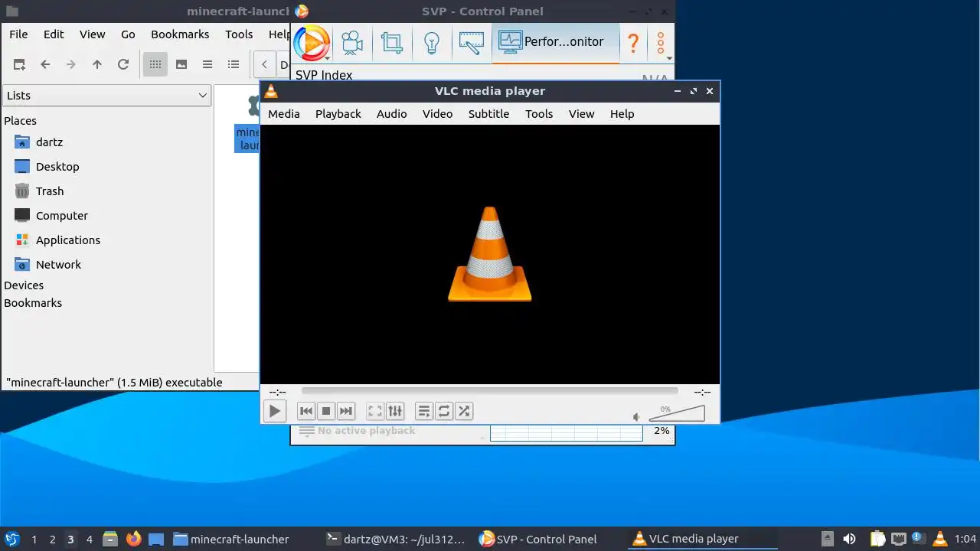This screenshot has height=551, width=980.
Task: Open dartz home folder in Places
Action: (49, 142)
